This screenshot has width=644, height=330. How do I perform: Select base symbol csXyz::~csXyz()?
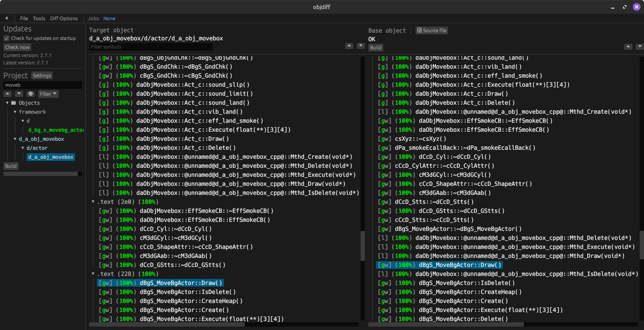(x=412, y=139)
